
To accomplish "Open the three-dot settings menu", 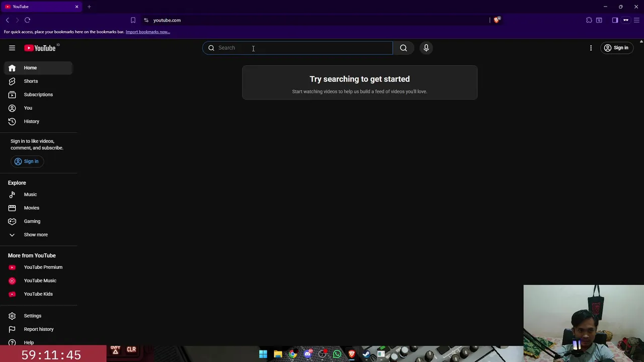I will pyautogui.click(x=591, y=48).
